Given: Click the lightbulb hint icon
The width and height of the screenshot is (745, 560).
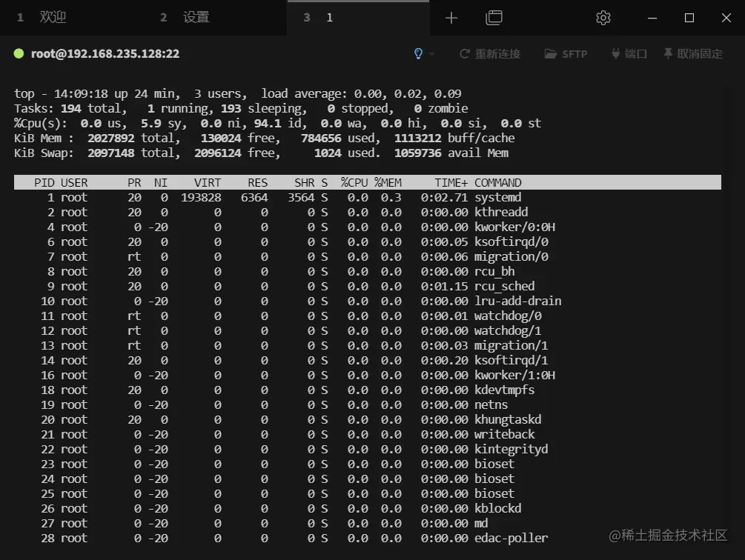Looking at the screenshot, I should click(x=418, y=53).
